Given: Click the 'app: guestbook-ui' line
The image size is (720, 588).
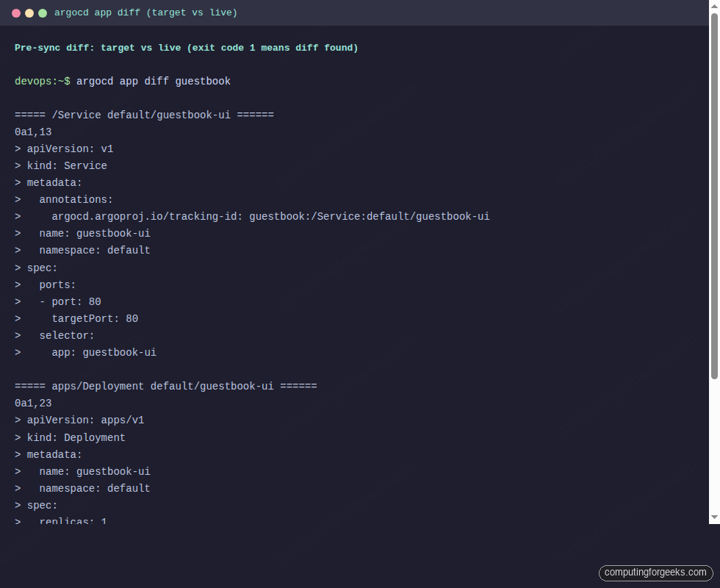Looking at the screenshot, I should coord(85,352).
